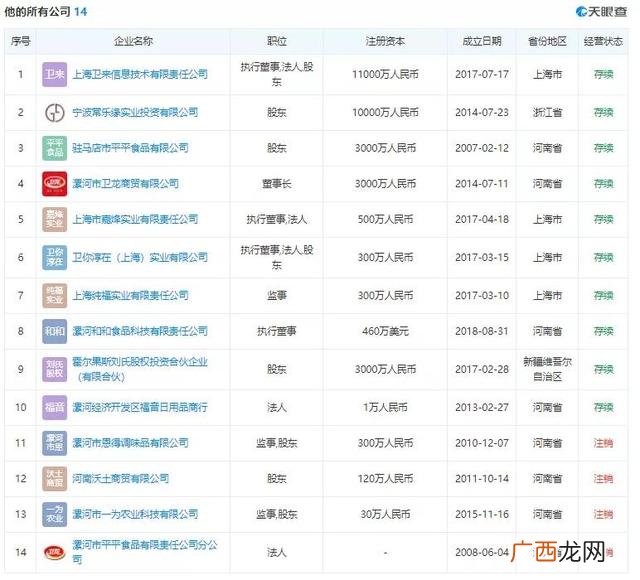Select the 120万人民币 capital cell
Viewport: 640px width, 580px height.
click(385, 479)
